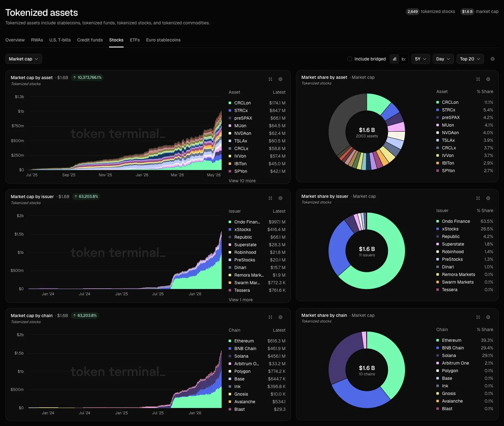The width and height of the screenshot is (504, 426).
Task: Click the 63,203.8% badge on issuer chart
Action: pyautogui.click(x=86, y=197)
